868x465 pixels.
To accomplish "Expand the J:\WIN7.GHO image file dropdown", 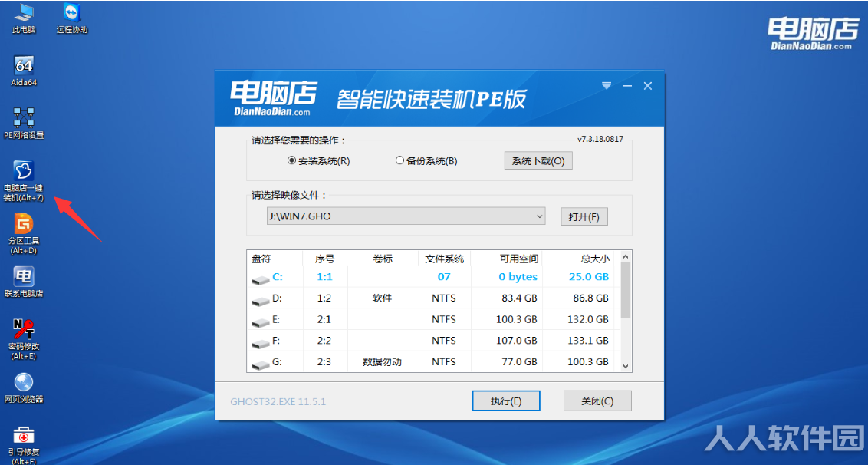I will [x=539, y=216].
